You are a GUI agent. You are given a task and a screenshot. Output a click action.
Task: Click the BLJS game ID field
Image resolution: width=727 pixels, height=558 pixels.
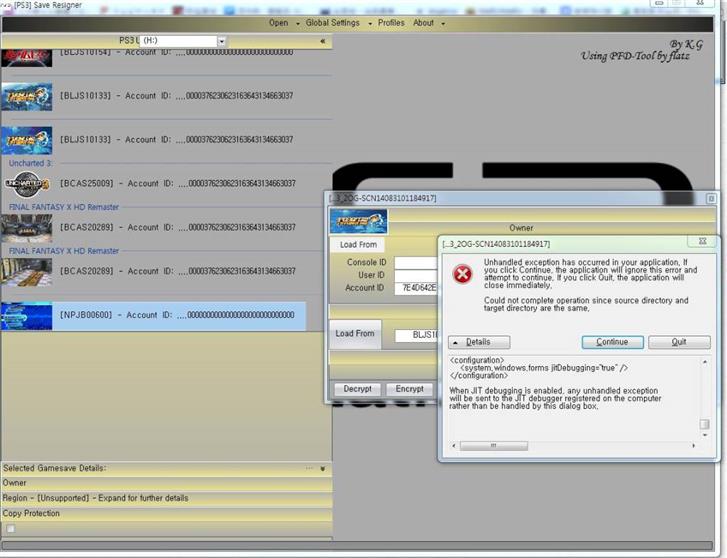(416, 335)
